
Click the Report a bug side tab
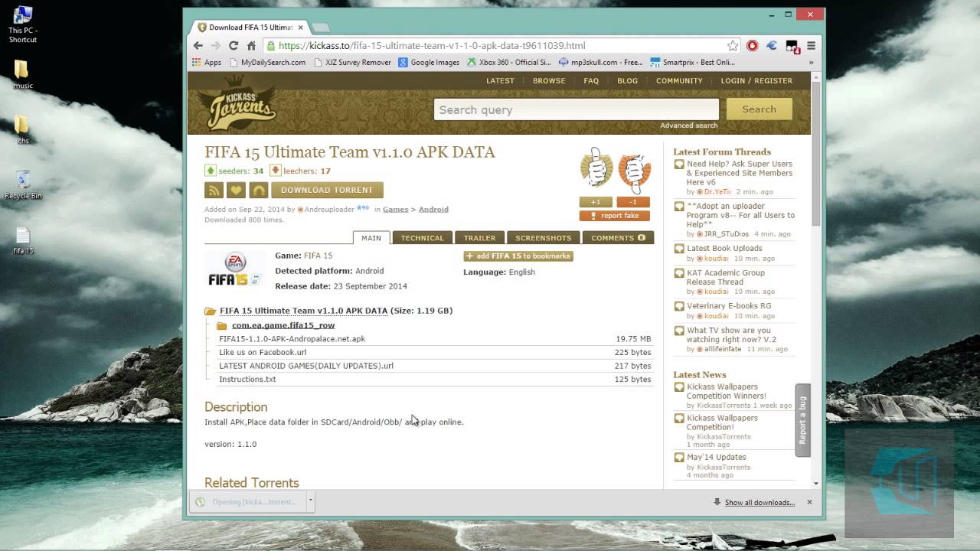(802, 420)
